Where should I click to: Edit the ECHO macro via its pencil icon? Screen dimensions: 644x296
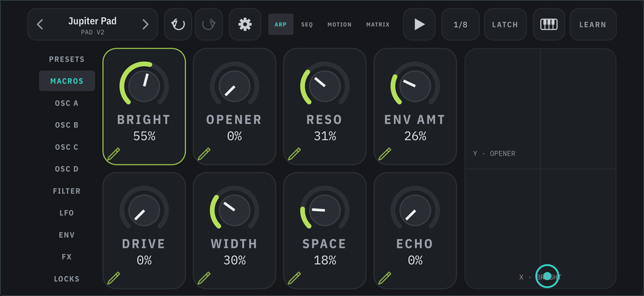[x=385, y=279]
